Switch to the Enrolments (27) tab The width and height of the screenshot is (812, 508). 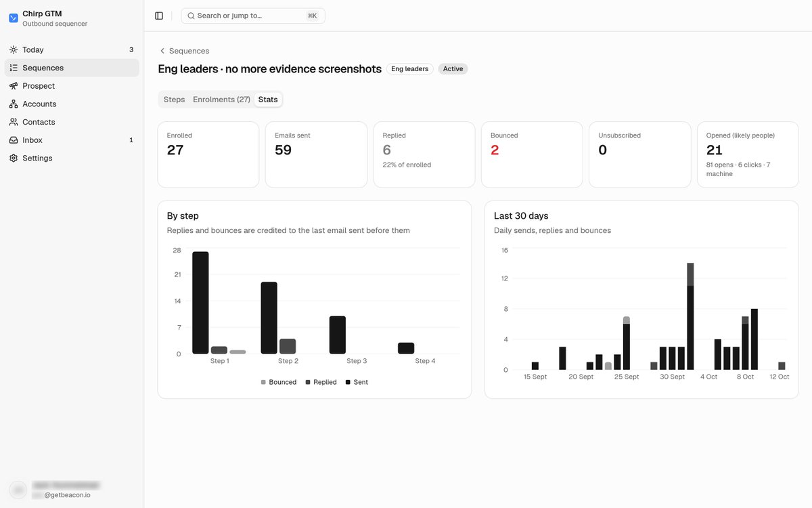[x=221, y=100]
